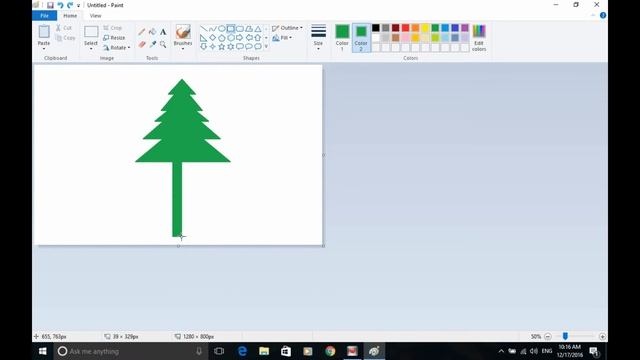The width and height of the screenshot is (640, 360).
Task: Choose the Pentagon shape
Action: click(222, 38)
